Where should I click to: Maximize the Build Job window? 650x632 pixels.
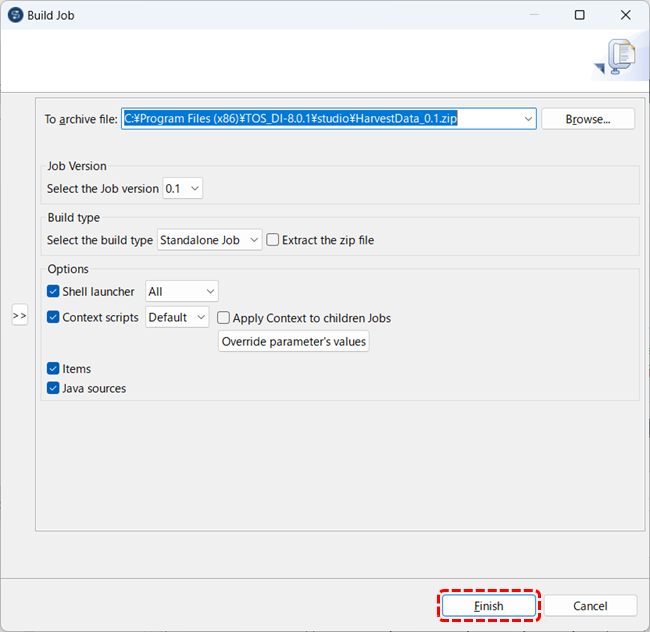pyautogui.click(x=580, y=15)
